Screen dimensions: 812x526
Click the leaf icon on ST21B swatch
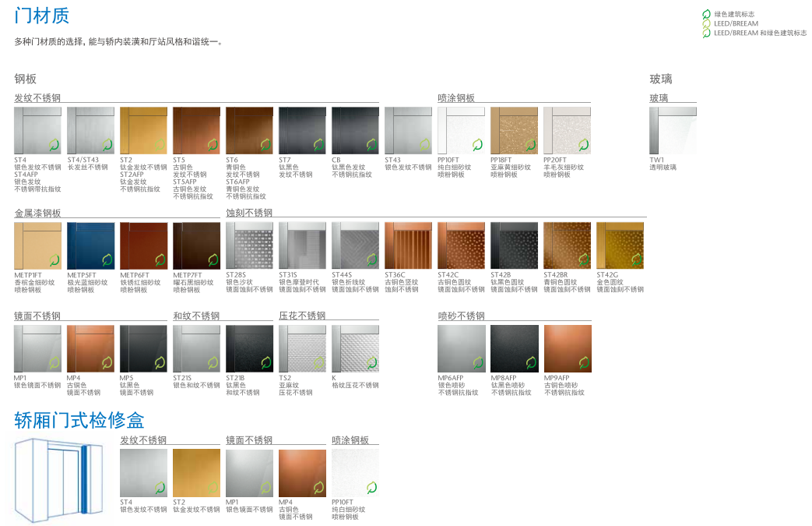point(265,362)
